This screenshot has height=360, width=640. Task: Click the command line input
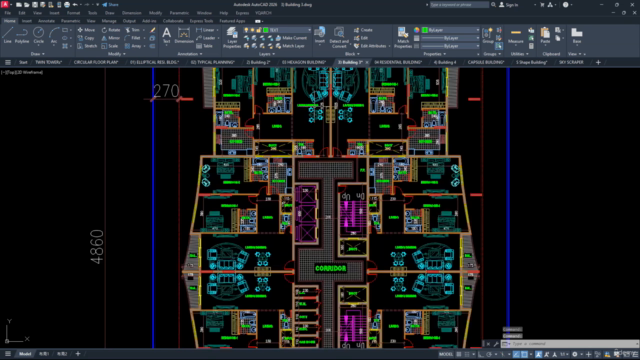(x=571, y=344)
